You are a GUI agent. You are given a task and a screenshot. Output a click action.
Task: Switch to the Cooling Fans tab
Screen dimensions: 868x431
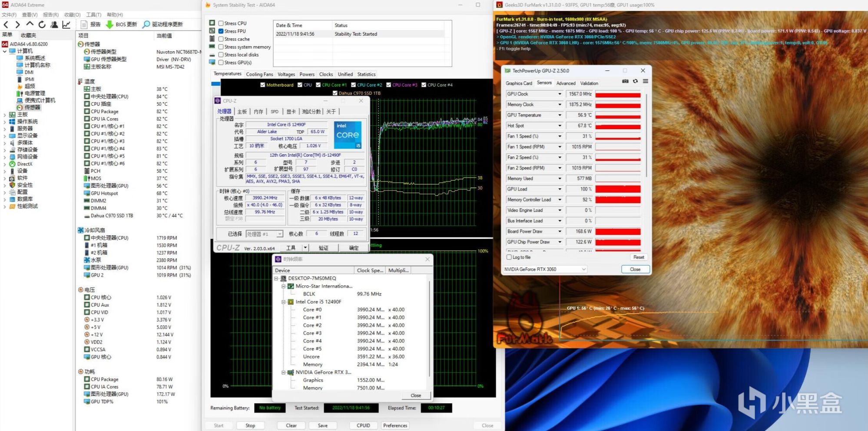coord(259,74)
